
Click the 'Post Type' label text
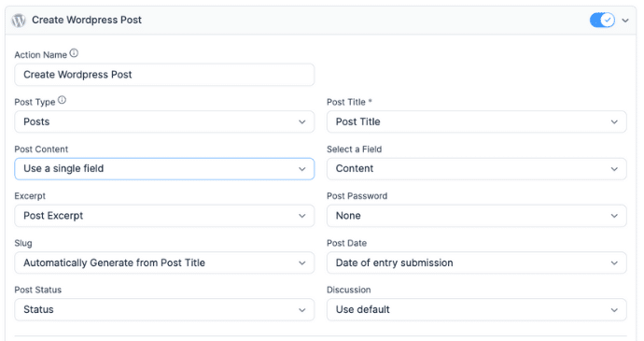35,102
